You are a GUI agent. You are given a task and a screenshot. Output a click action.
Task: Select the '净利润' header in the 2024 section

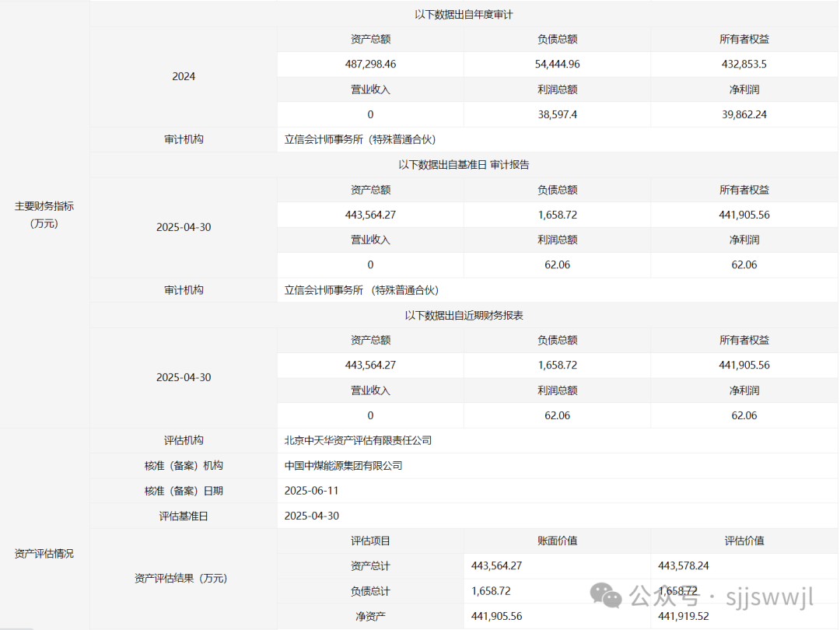click(x=744, y=89)
